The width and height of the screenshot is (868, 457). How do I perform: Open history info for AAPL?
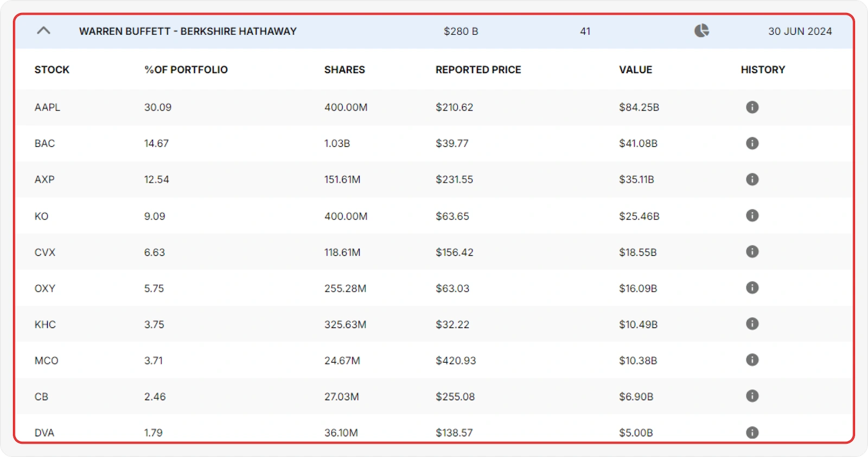(752, 107)
